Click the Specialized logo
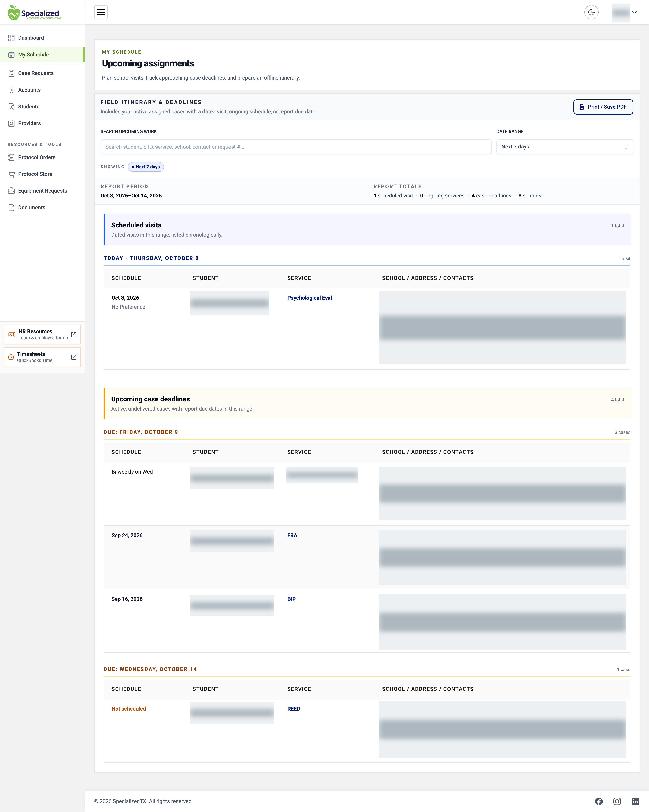649x812 pixels. click(x=34, y=12)
